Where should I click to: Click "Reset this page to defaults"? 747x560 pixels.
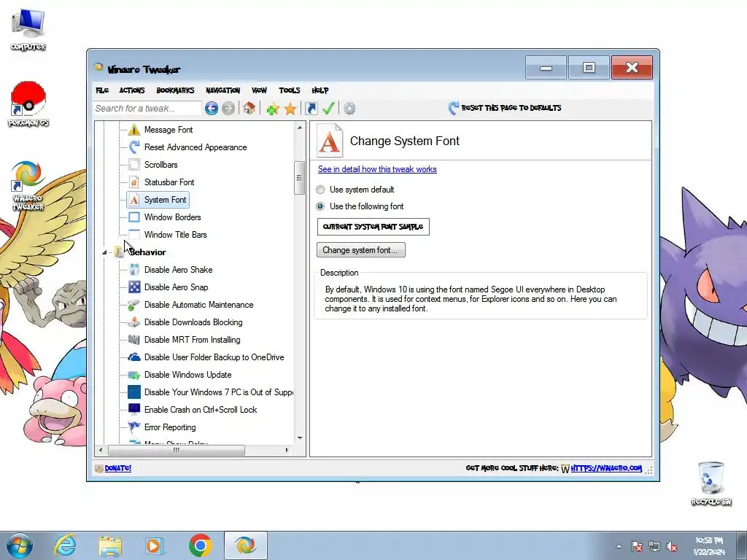coord(505,108)
